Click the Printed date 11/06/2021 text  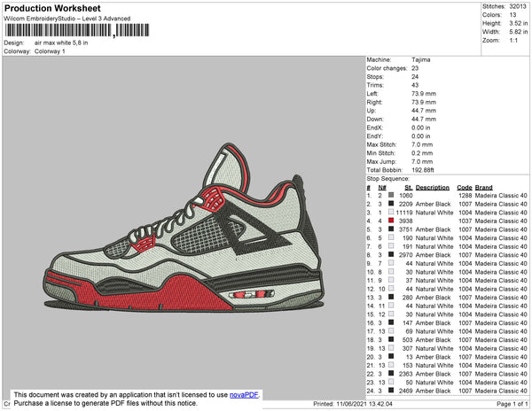tap(353, 404)
